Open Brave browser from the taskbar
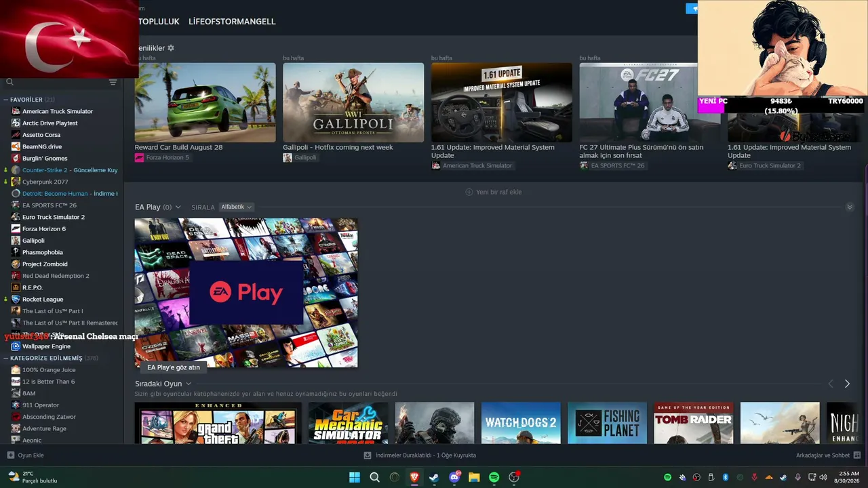The image size is (868, 488). [x=414, y=477]
